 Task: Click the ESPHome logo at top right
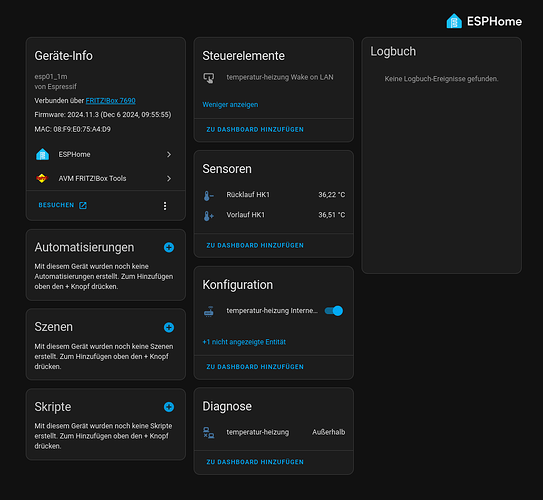484,21
